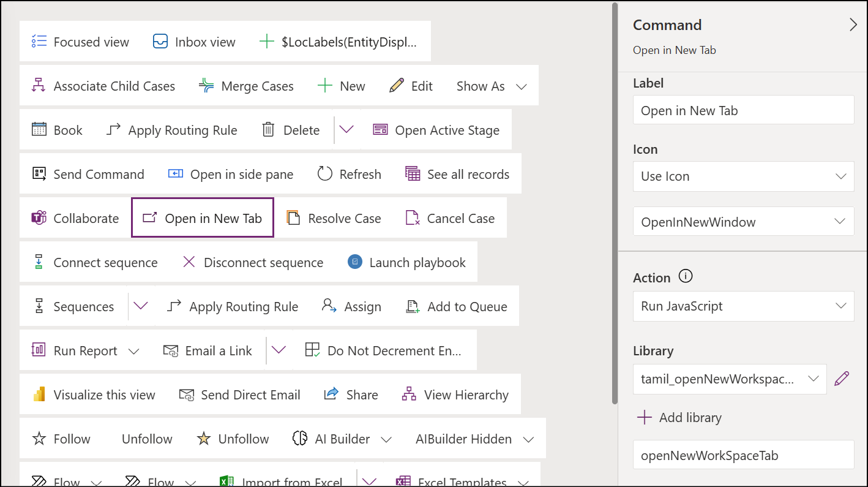
Task: Select the Unfollow command with star icon
Action: point(233,439)
